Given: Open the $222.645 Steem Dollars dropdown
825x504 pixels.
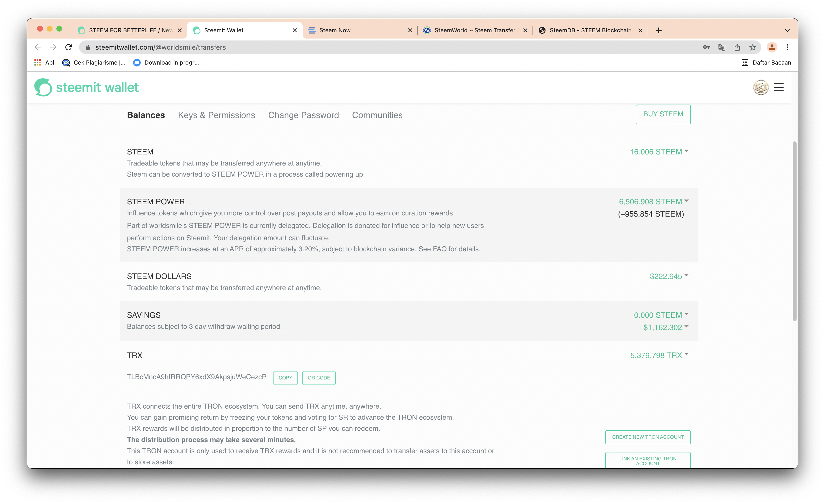Looking at the screenshot, I should click(x=669, y=276).
